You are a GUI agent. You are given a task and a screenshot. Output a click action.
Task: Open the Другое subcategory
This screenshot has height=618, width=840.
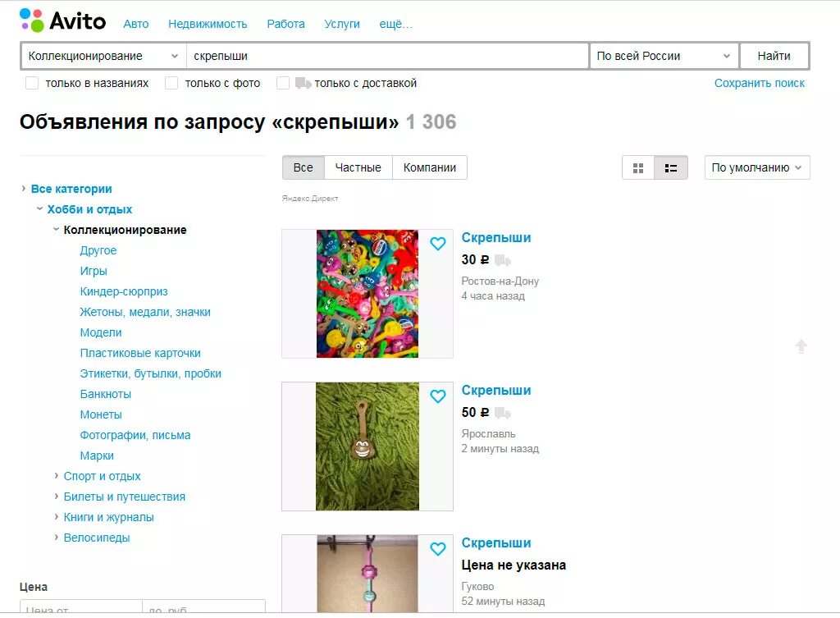(x=98, y=250)
